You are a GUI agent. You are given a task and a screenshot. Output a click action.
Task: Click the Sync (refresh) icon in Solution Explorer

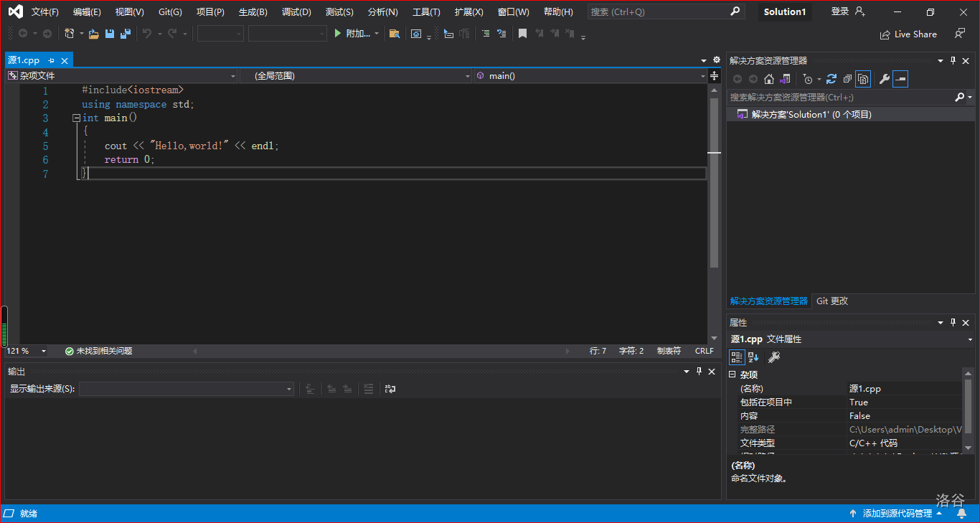tap(831, 79)
